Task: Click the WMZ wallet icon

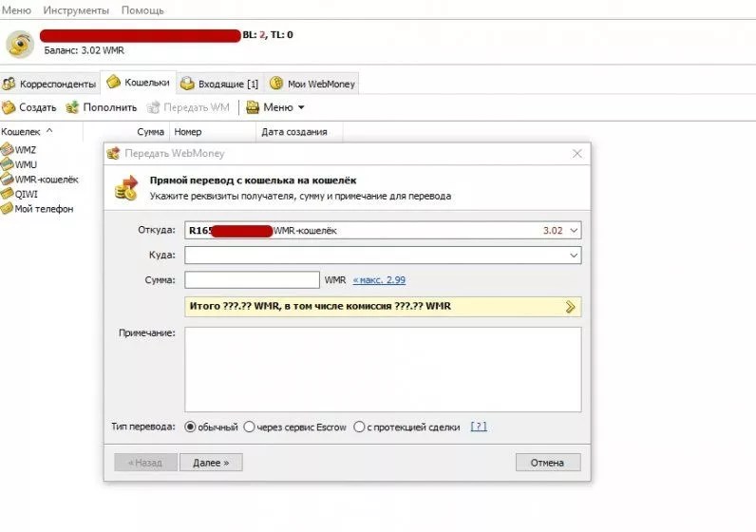Action: click(x=7, y=149)
